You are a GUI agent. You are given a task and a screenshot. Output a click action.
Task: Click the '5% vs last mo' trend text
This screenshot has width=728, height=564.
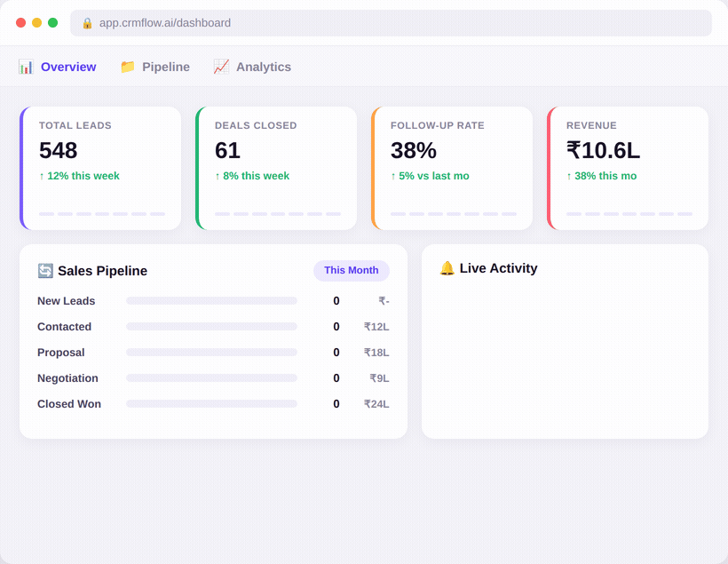(x=430, y=176)
